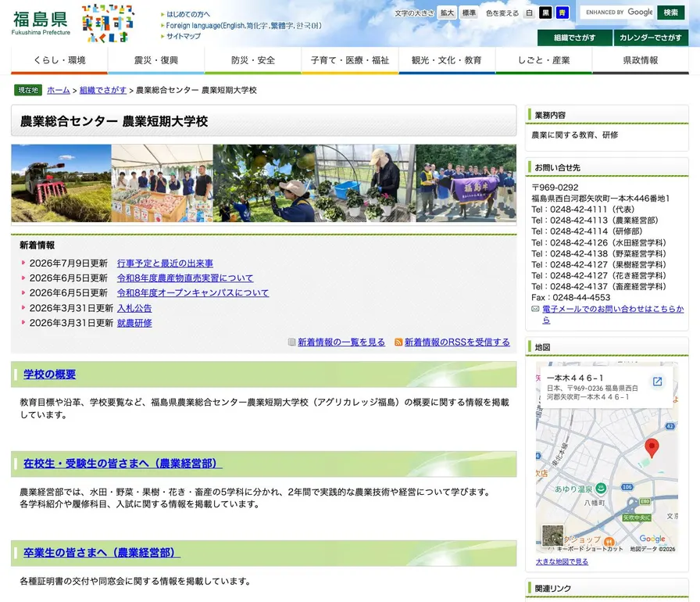Click the ひとつ、ひとつ、実現するふくしま slogan logo
700x602 pixels.
[x=108, y=23]
